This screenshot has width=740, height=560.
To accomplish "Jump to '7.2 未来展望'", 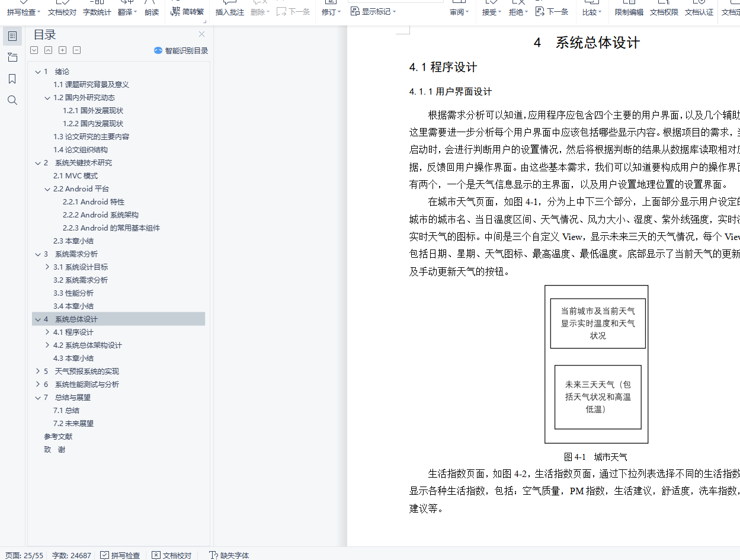I will tap(73, 424).
